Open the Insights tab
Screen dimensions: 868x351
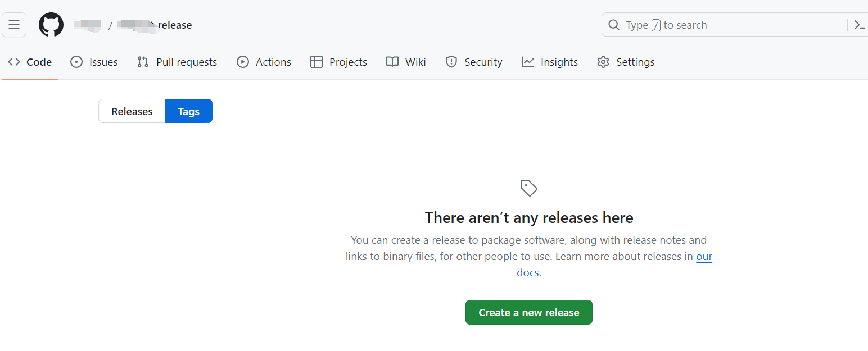[x=550, y=62]
